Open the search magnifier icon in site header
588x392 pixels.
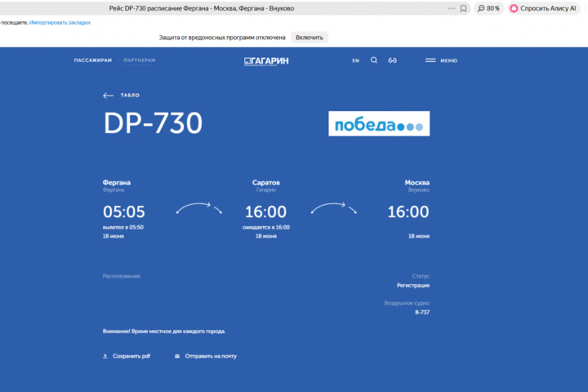(x=374, y=60)
